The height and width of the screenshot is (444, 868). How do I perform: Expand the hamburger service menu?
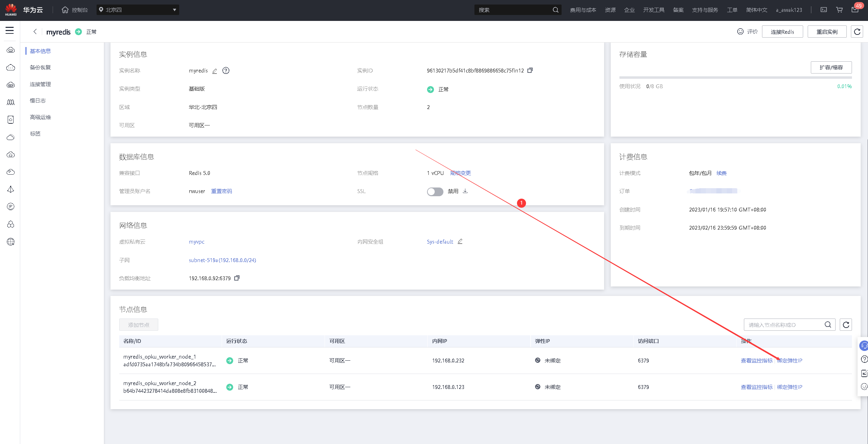coord(10,31)
